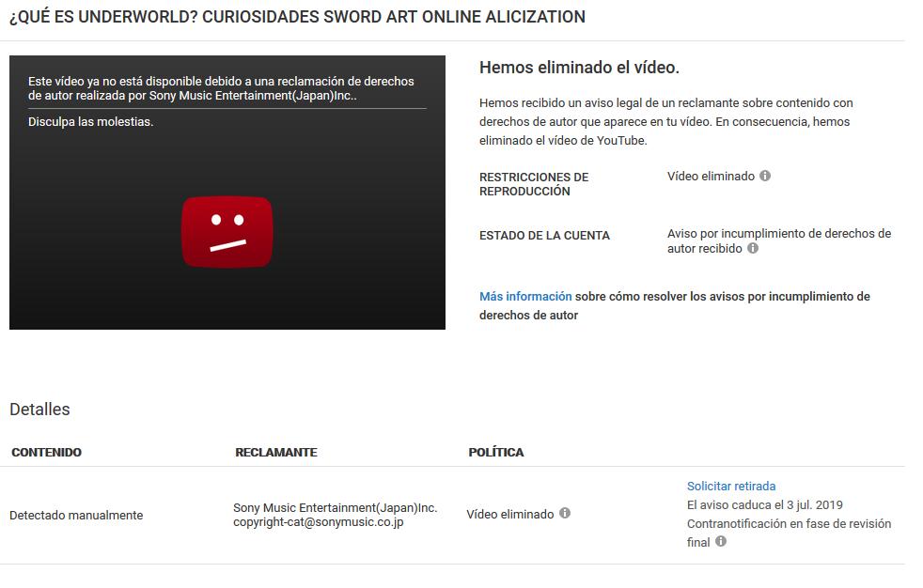Screen dimensions: 923x588
Task: Click the 'Hemos recibido un aviso legal' paragraph
Action: tap(665, 122)
